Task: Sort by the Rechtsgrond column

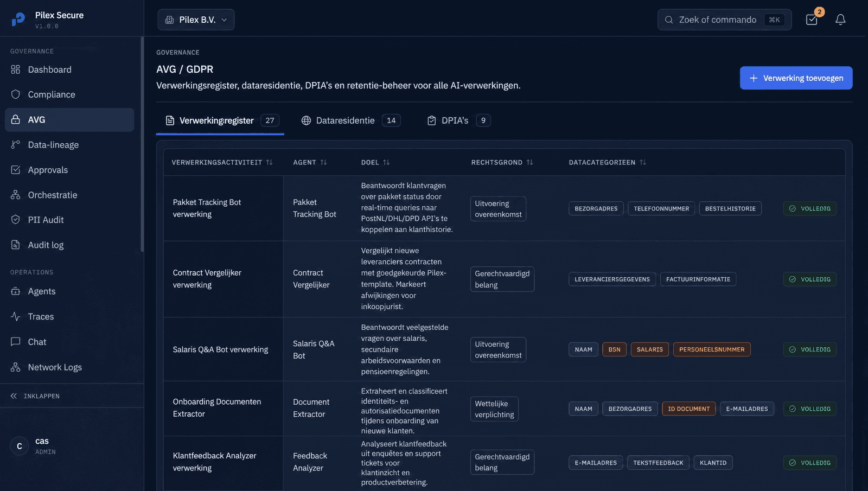Action: (x=502, y=162)
